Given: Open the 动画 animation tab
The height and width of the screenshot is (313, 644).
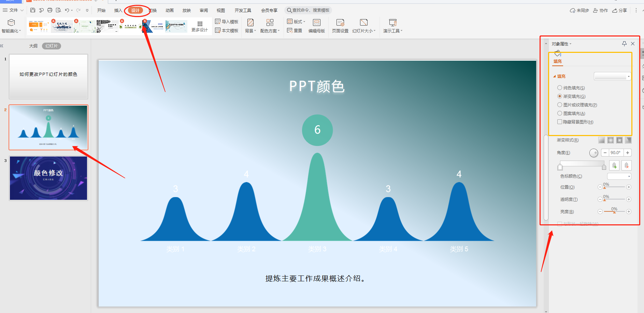Looking at the screenshot, I should click(x=170, y=11).
